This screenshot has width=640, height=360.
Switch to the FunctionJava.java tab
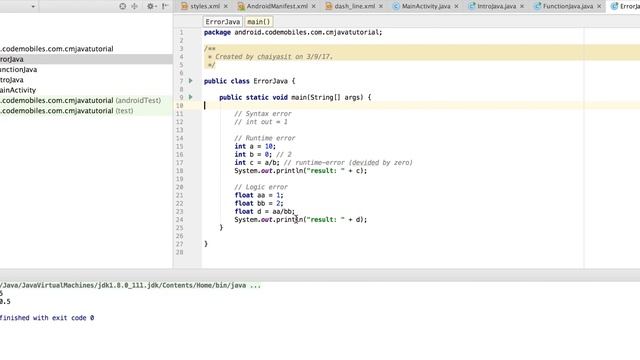click(x=567, y=6)
